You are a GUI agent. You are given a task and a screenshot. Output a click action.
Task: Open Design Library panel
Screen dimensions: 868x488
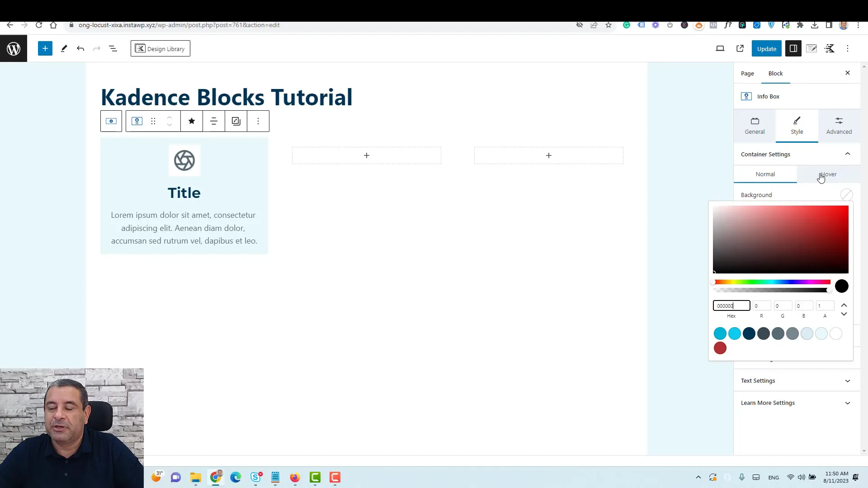click(x=160, y=48)
